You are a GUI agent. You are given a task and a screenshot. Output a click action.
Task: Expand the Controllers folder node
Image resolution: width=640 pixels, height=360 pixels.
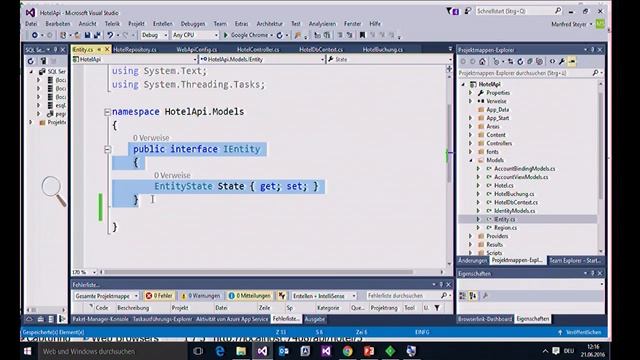click(x=471, y=144)
